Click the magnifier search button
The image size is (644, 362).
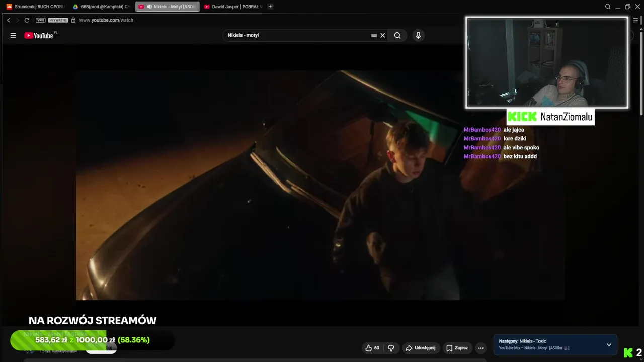(x=397, y=35)
